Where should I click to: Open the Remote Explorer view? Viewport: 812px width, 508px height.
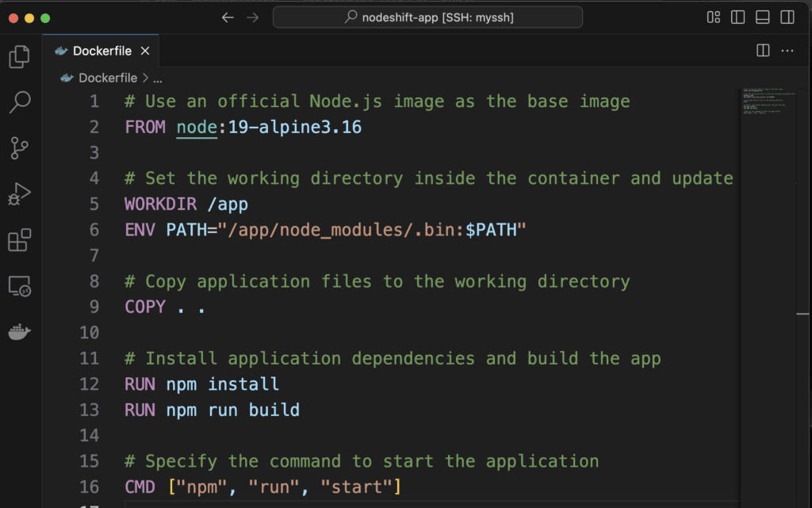(19, 287)
